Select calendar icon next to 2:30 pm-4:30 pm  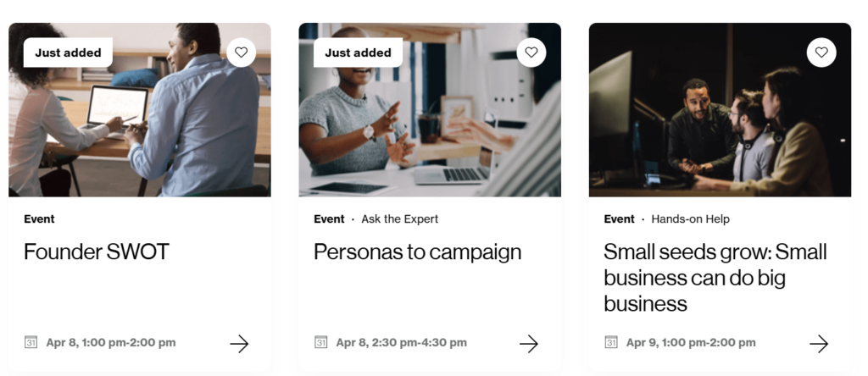click(x=320, y=342)
